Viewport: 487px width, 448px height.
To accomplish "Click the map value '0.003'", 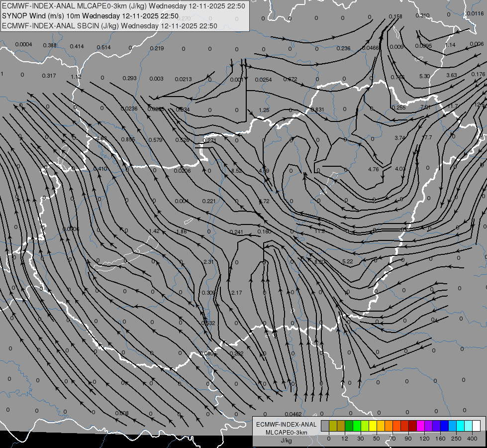I will [x=156, y=79].
